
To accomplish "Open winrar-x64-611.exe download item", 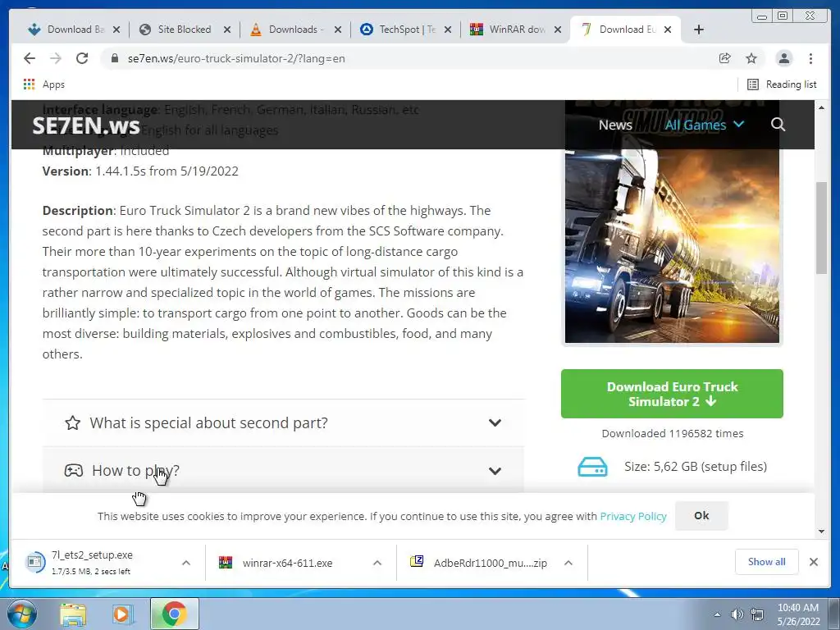I will pos(287,563).
